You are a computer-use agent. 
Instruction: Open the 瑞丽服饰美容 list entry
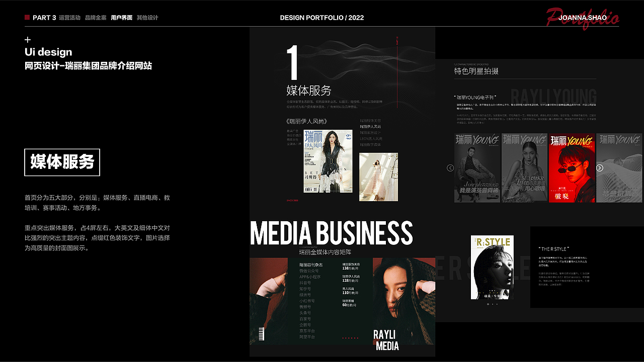(370, 121)
